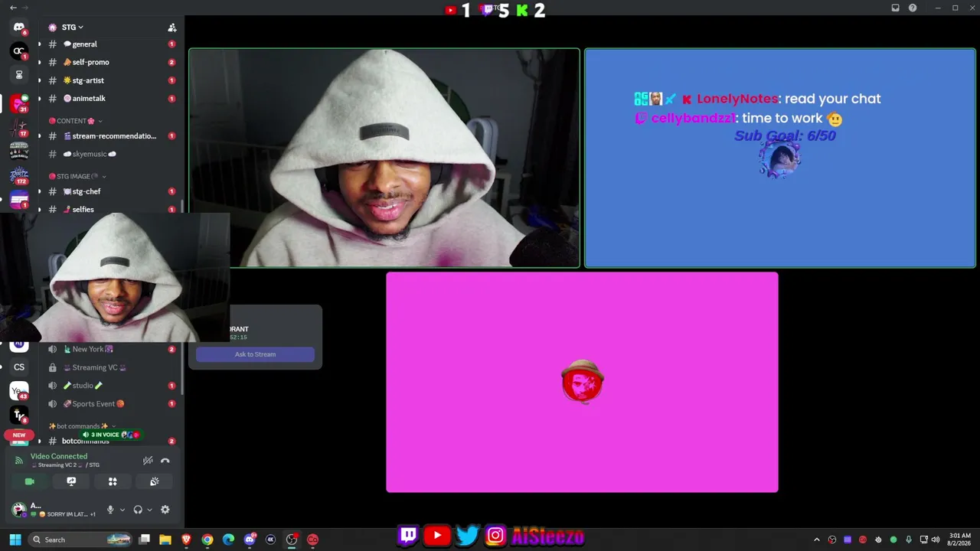This screenshot has width=980, height=551.
Task: Open Discord help icon in title bar
Action: [x=913, y=8]
